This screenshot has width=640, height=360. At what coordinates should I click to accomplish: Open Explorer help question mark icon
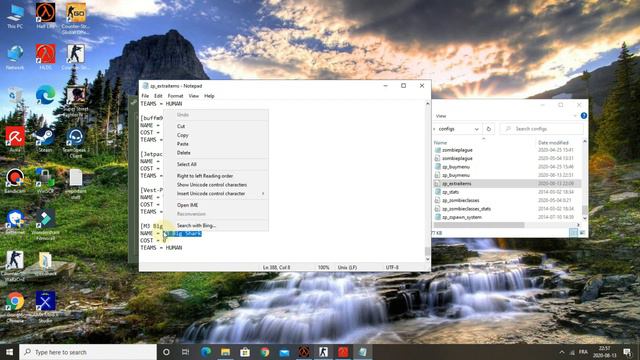click(x=584, y=116)
